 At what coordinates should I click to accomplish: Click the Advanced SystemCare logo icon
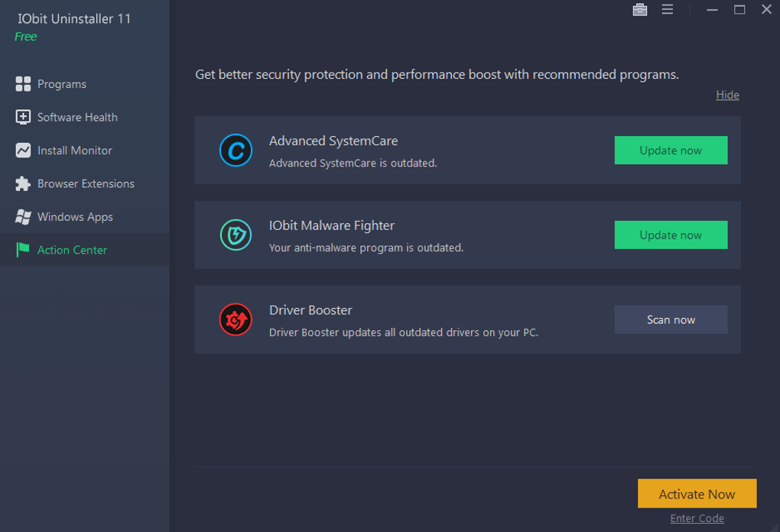coord(236,151)
